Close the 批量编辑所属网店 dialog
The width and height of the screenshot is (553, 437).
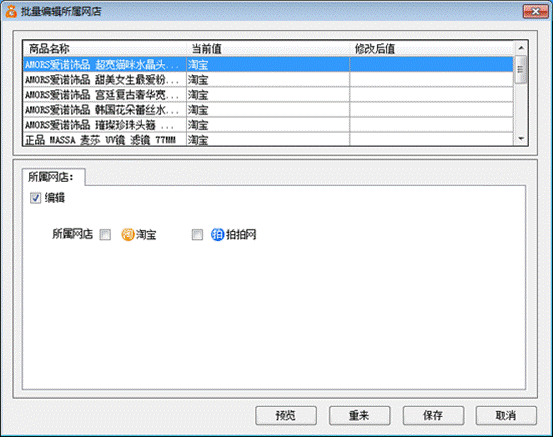(535, 11)
